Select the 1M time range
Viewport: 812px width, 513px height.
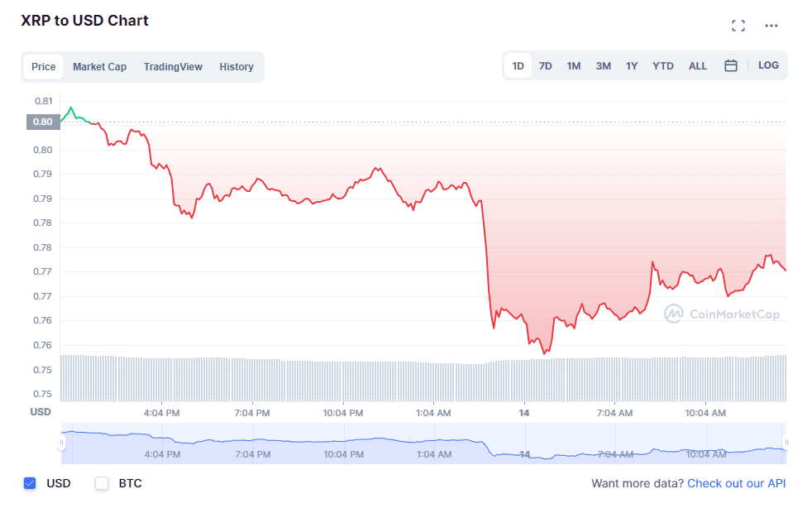(x=574, y=65)
